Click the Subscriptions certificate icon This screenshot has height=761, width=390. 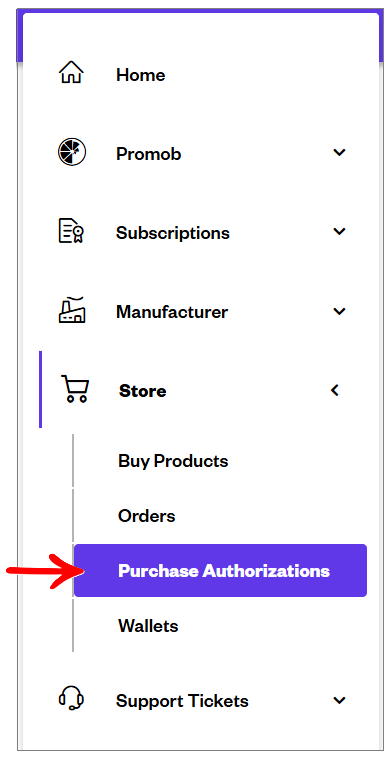click(71, 231)
